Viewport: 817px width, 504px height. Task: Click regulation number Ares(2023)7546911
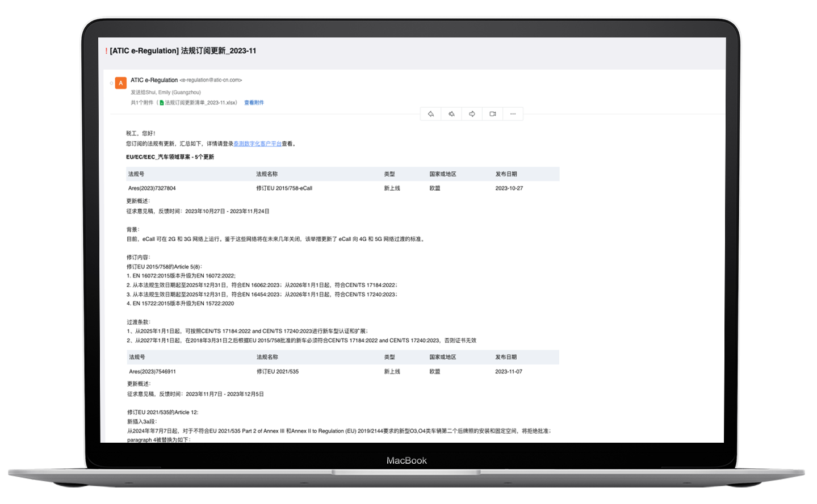click(152, 371)
